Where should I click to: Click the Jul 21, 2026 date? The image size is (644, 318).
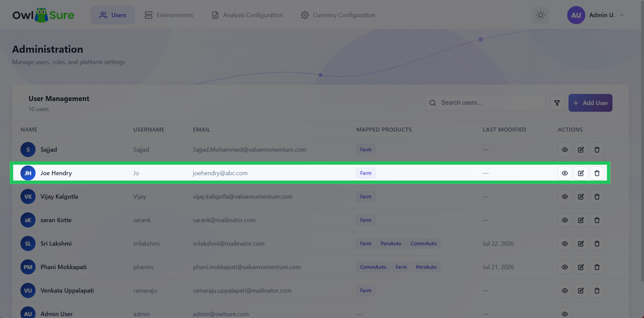coord(498,267)
